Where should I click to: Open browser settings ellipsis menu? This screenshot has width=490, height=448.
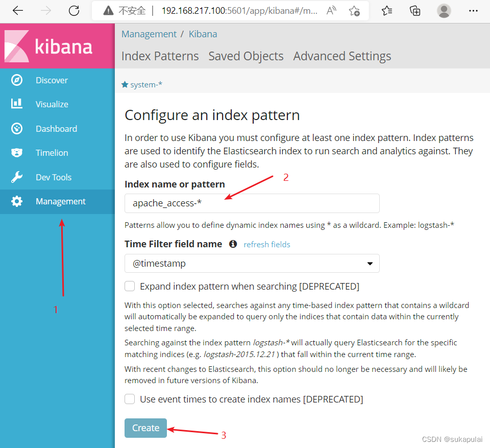[473, 11]
